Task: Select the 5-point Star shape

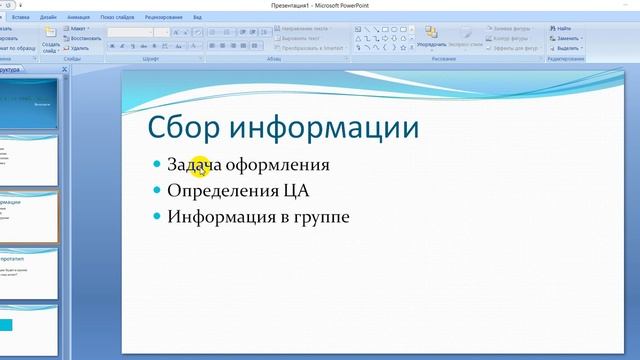Action: click(x=403, y=48)
